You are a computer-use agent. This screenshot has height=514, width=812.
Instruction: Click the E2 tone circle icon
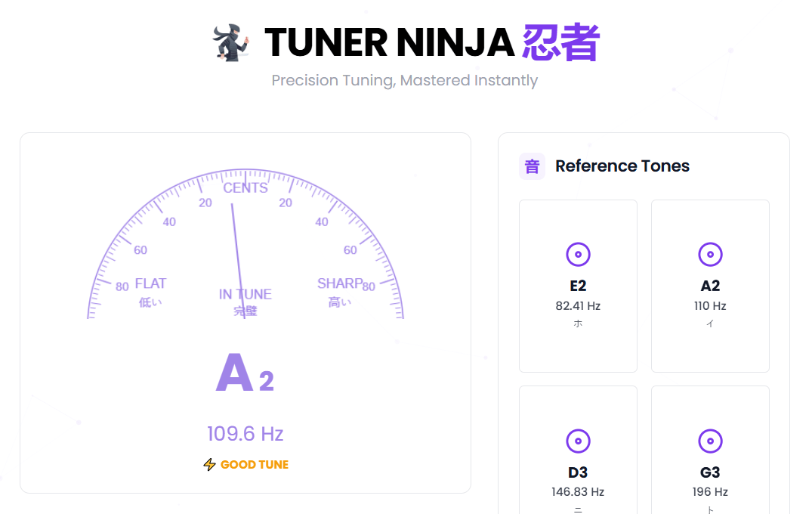(x=578, y=255)
